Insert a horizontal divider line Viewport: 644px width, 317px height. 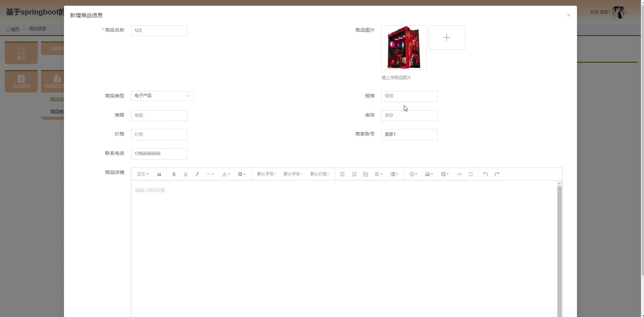(x=471, y=174)
